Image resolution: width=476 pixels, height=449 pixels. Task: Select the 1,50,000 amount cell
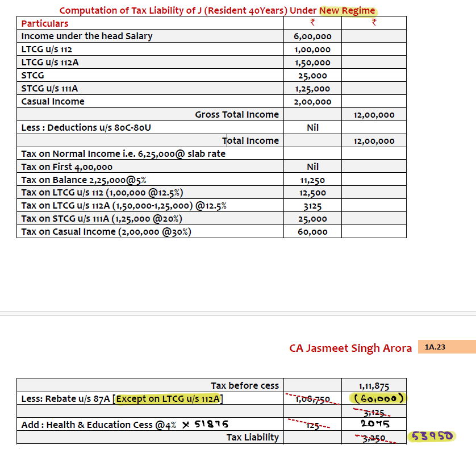pos(312,63)
